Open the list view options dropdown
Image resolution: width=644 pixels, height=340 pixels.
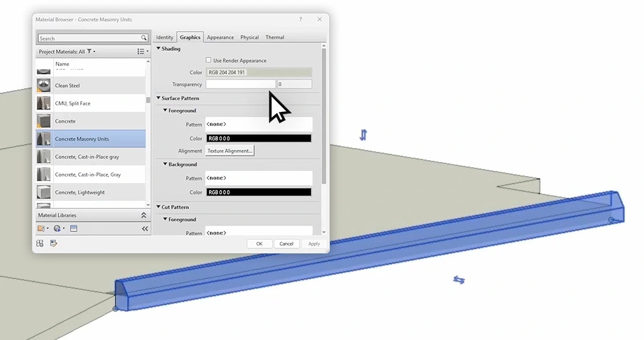pos(142,51)
